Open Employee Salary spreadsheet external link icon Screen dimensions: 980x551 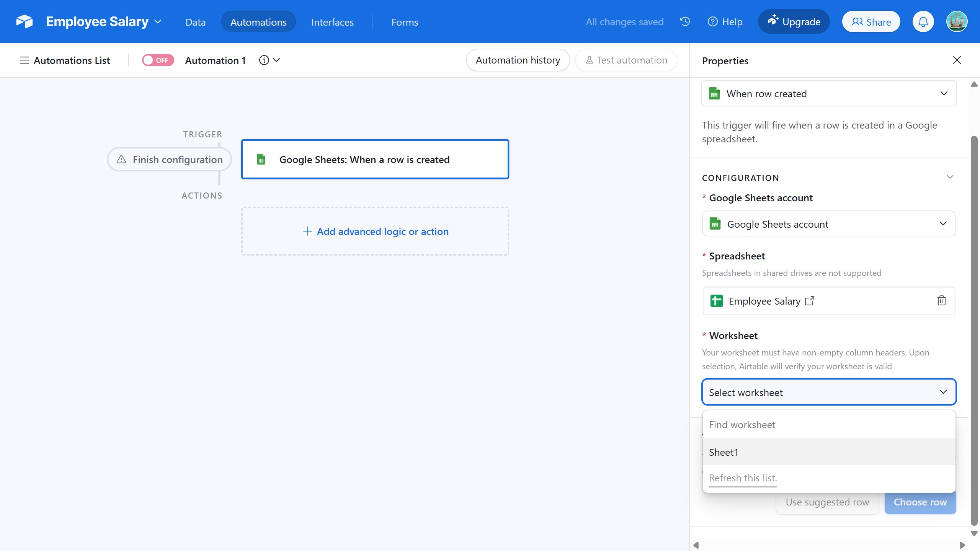809,301
